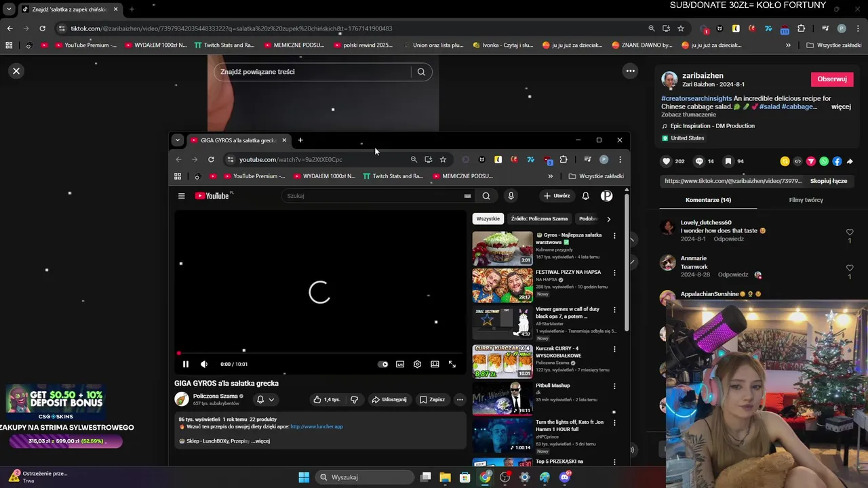868x488 pixels.
Task: Expand description with ...więcej
Action: pyautogui.click(x=260, y=441)
